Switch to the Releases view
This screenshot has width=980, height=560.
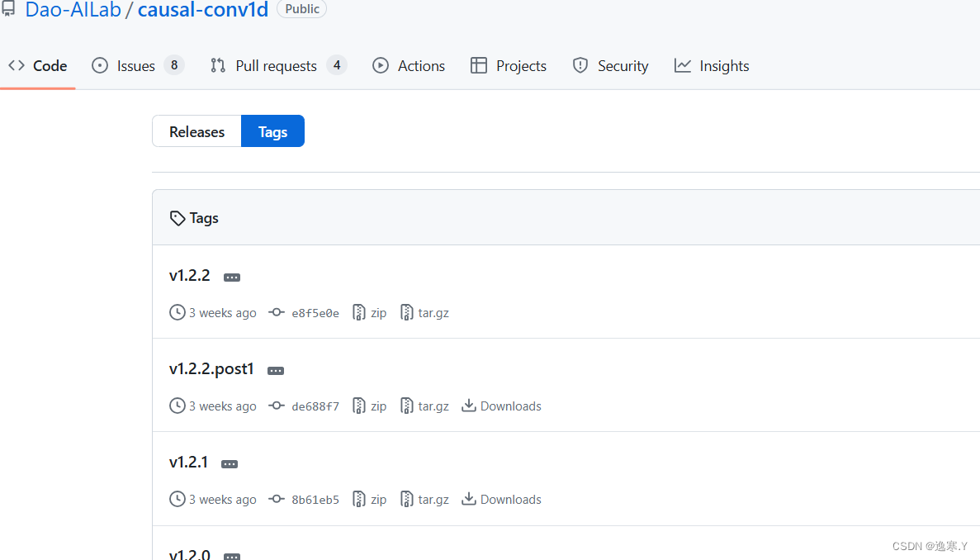(x=196, y=131)
